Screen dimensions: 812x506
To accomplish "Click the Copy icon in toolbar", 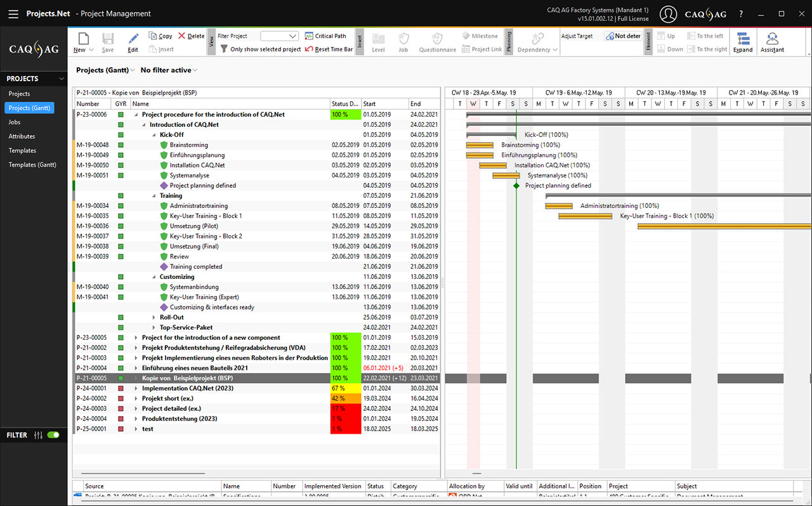I will click(x=153, y=36).
